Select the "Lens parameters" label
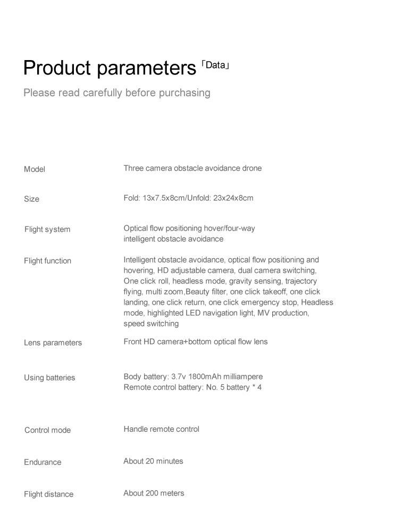This screenshot has width=420, height=529. click(x=53, y=343)
